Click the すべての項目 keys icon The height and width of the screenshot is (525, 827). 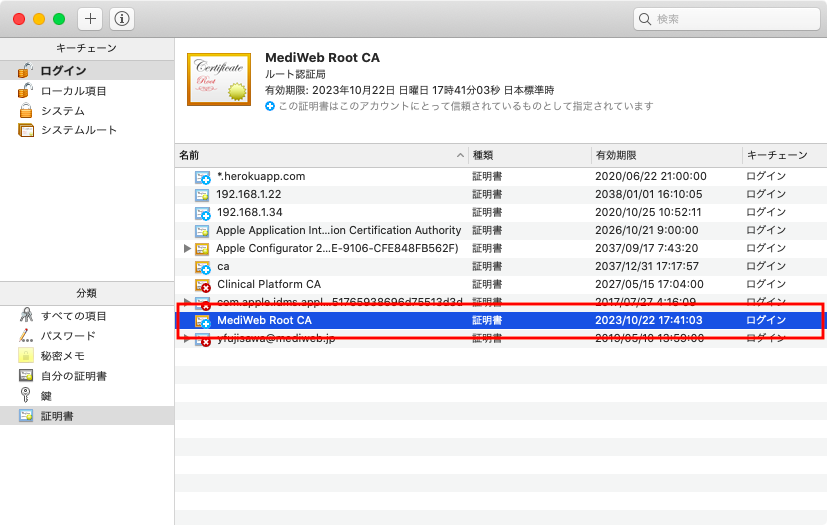(x=26, y=315)
